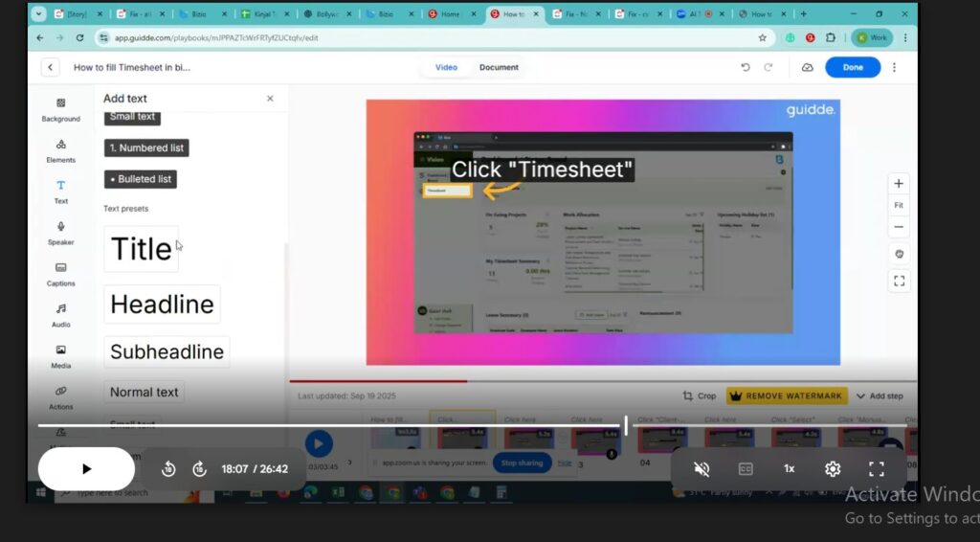980x542 pixels.
Task: Open the Elements tool
Action: point(60,150)
